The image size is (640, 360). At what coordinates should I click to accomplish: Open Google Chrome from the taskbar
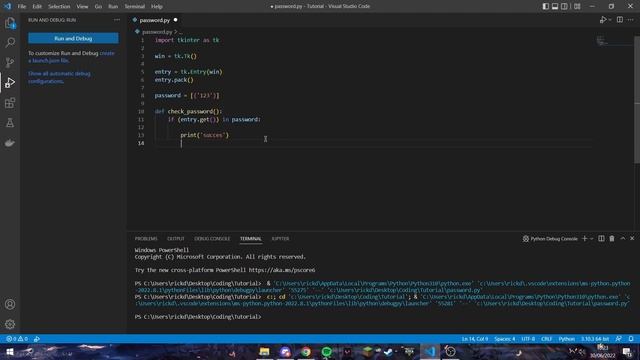click(306, 351)
